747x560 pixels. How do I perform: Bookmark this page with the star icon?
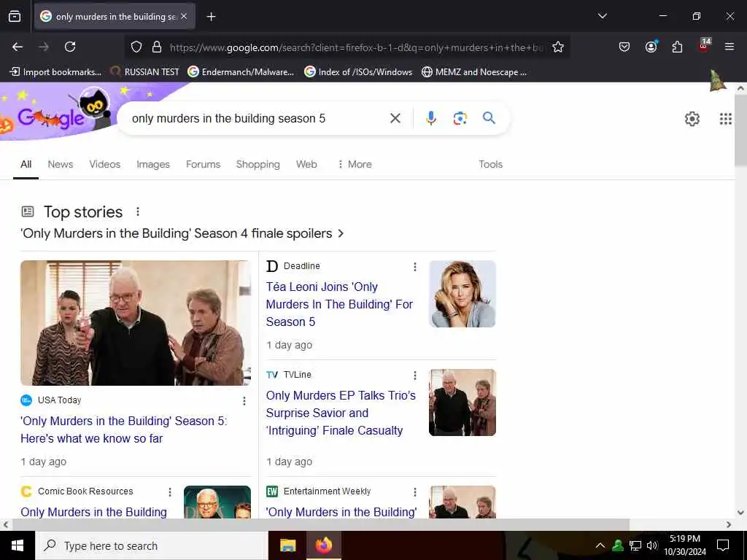tap(558, 47)
